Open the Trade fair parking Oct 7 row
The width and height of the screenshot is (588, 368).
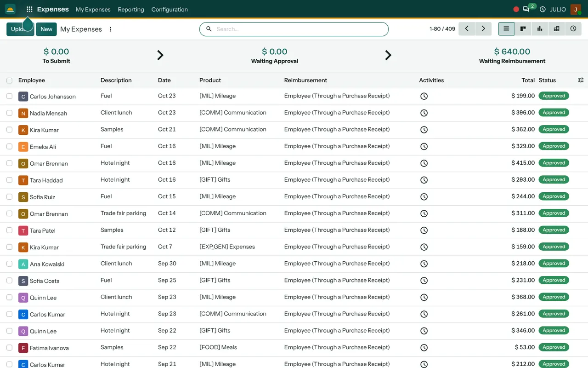[294, 247]
